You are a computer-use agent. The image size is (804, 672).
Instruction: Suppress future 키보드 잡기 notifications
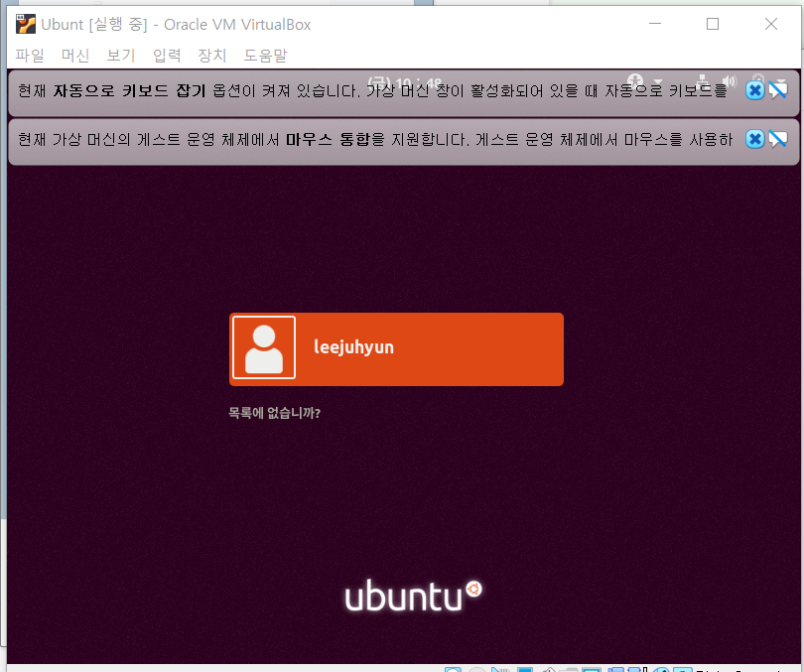[778, 90]
